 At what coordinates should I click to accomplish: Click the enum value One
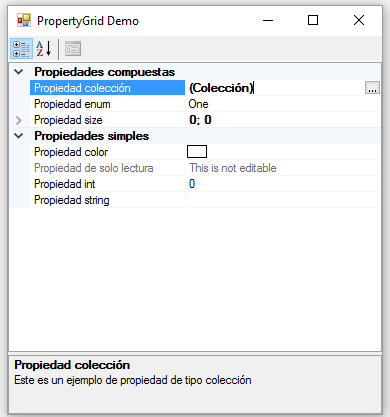tap(199, 104)
